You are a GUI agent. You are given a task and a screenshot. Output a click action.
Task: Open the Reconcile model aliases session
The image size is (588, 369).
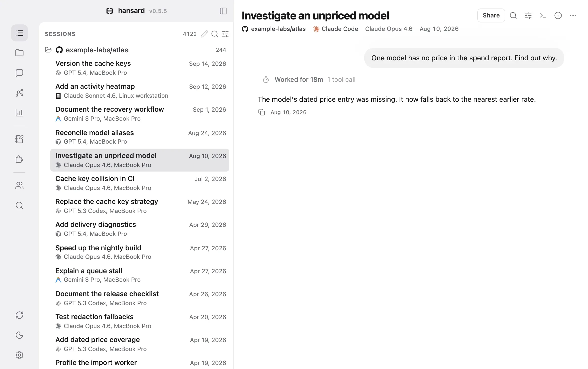coord(140,137)
